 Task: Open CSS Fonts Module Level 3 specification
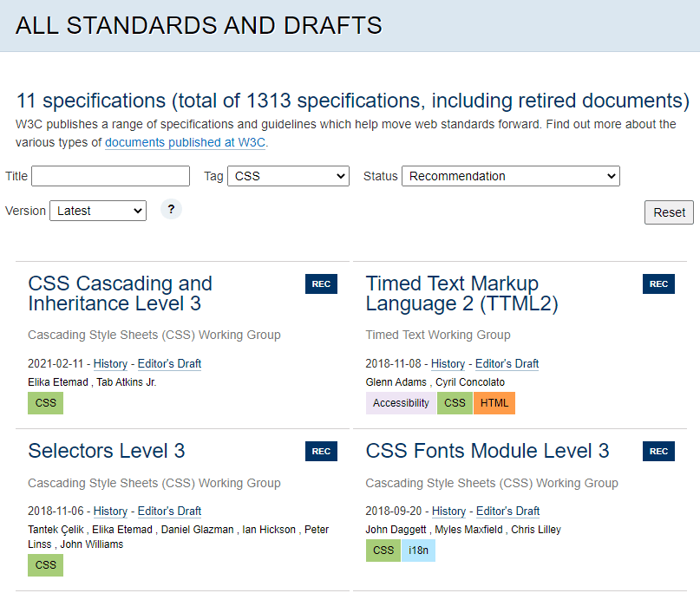point(487,451)
